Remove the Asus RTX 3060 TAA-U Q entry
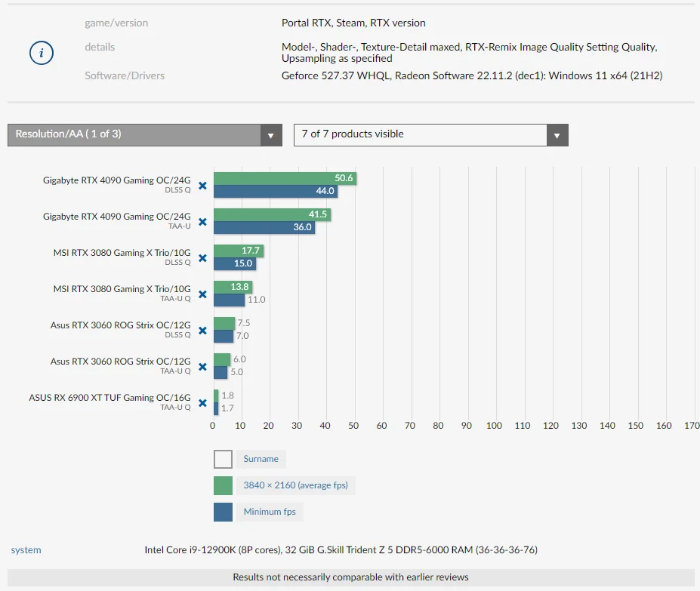 202,367
